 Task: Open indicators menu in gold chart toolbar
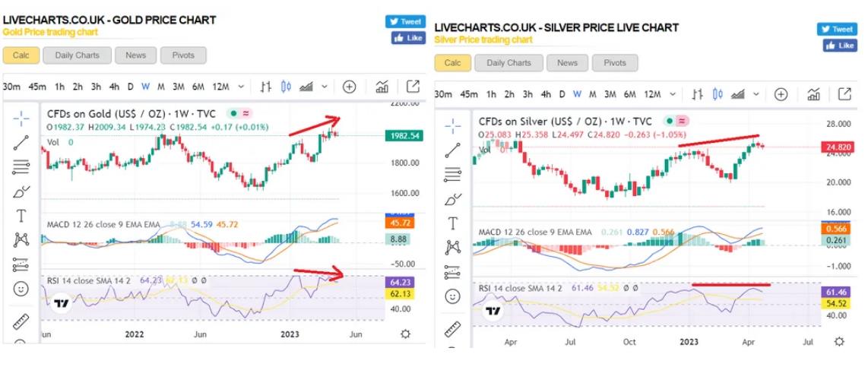pos(382,87)
